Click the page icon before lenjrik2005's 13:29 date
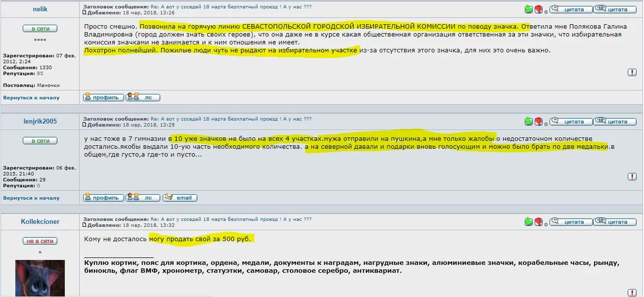The height and width of the screenshot is (297, 644). coord(84,124)
